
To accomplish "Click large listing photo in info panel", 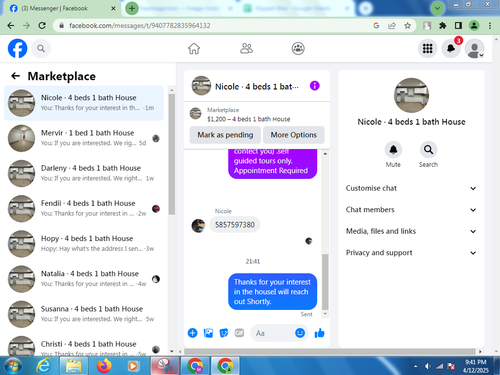I will (x=411, y=95).
